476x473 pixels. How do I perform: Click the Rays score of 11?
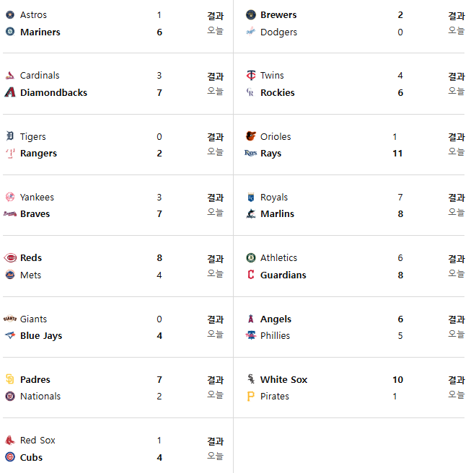click(397, 154)
